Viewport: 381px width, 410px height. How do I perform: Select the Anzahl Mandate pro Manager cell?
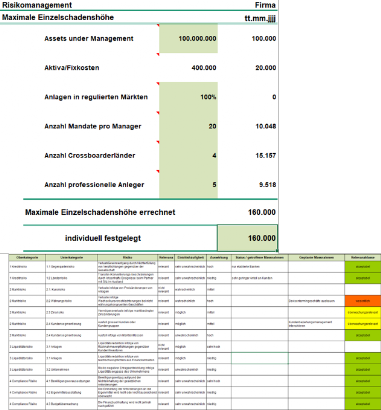pos(188,126)
